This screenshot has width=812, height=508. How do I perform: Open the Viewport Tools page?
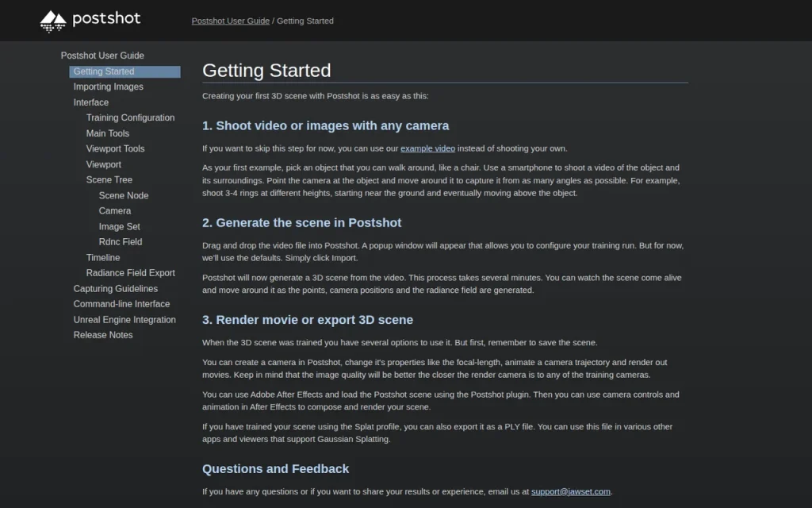click(x=115, y=148)
